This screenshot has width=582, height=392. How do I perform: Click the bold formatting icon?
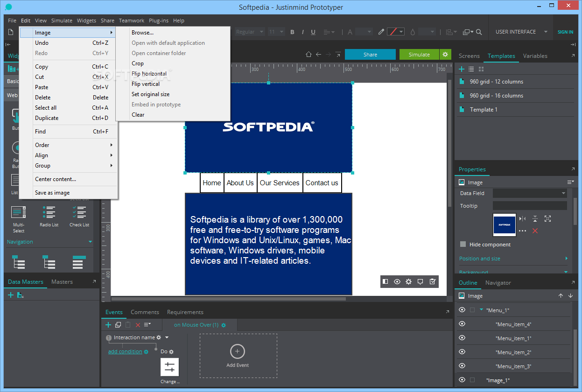pos(293,32)
